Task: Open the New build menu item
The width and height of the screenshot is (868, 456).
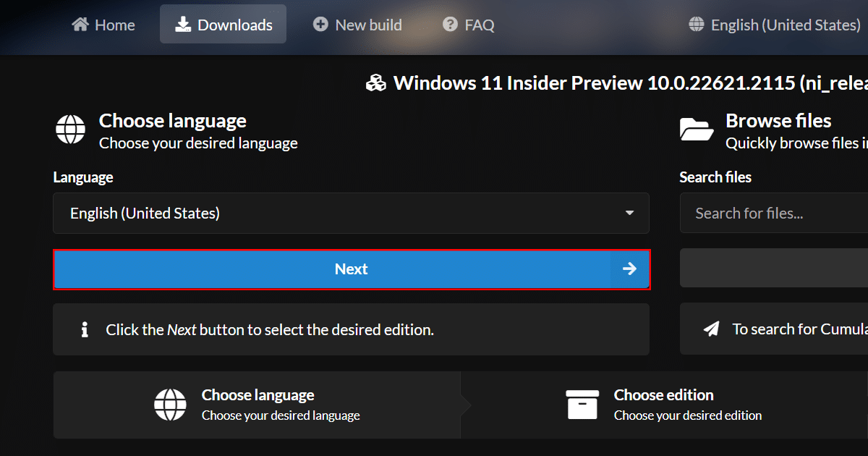Action: (368, 25)
